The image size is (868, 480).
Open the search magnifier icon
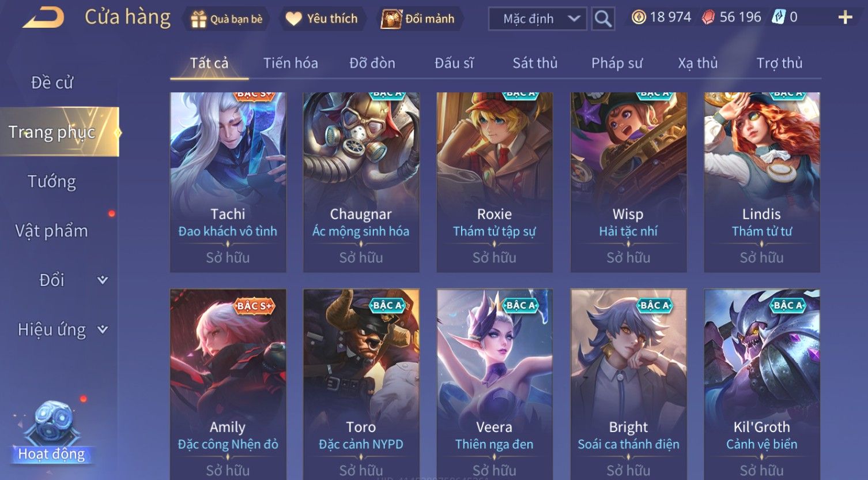pyautogui.click(x=603, y=19)
